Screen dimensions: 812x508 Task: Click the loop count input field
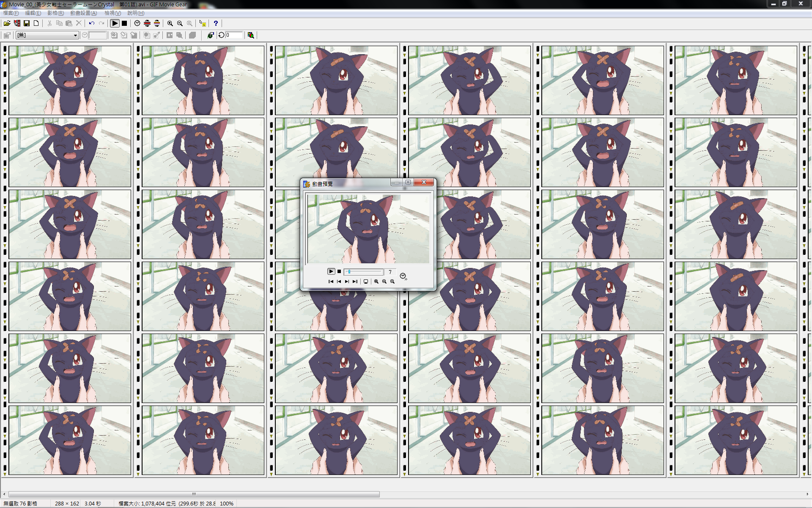click(x=234, y=35)
